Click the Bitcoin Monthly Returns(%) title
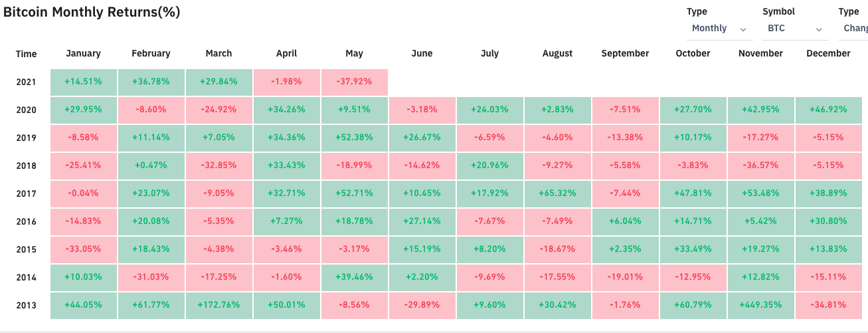868x333 pixels. click(92, 12)
